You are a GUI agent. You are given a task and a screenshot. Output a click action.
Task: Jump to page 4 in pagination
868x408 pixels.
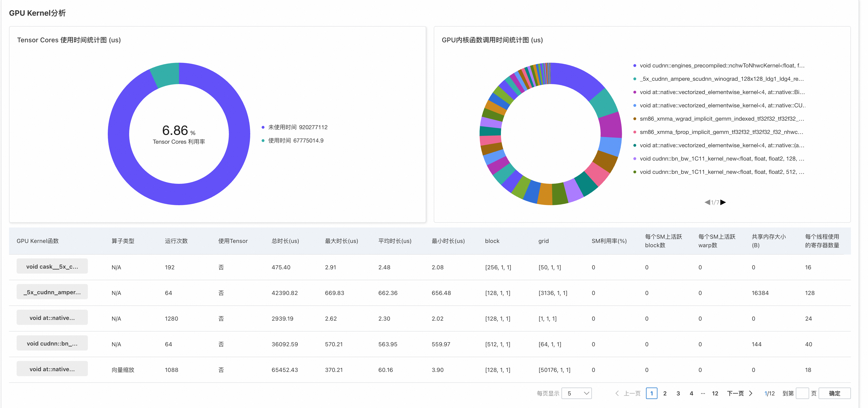point(691,393)
